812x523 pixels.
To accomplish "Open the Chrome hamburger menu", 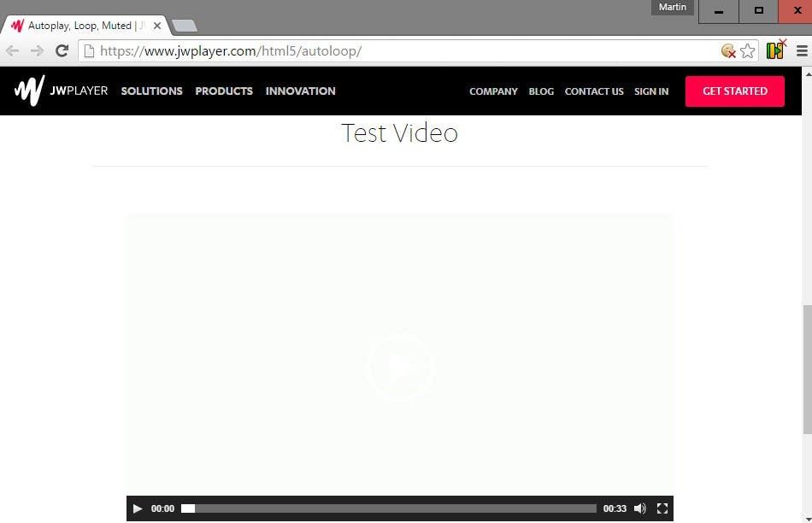I will (x=802, y=50).
